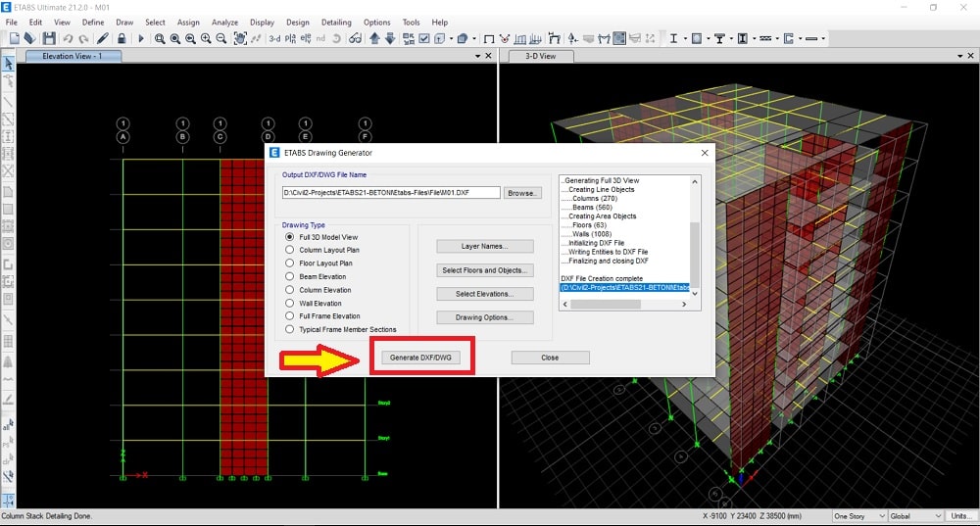Open the Analyze menu
The width and height of the screenshot is (980, 526).
pyautogui.click(x=224, y=22)
